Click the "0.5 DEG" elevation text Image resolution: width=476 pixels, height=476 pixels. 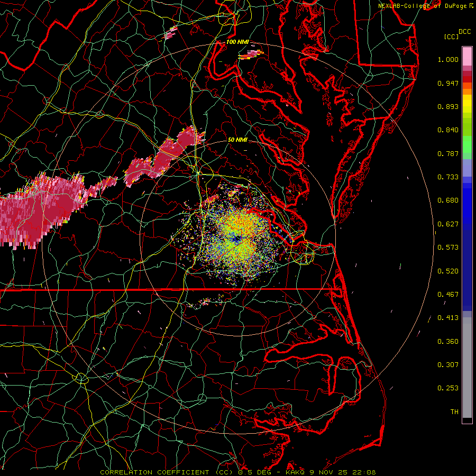(x=255, y=472)
